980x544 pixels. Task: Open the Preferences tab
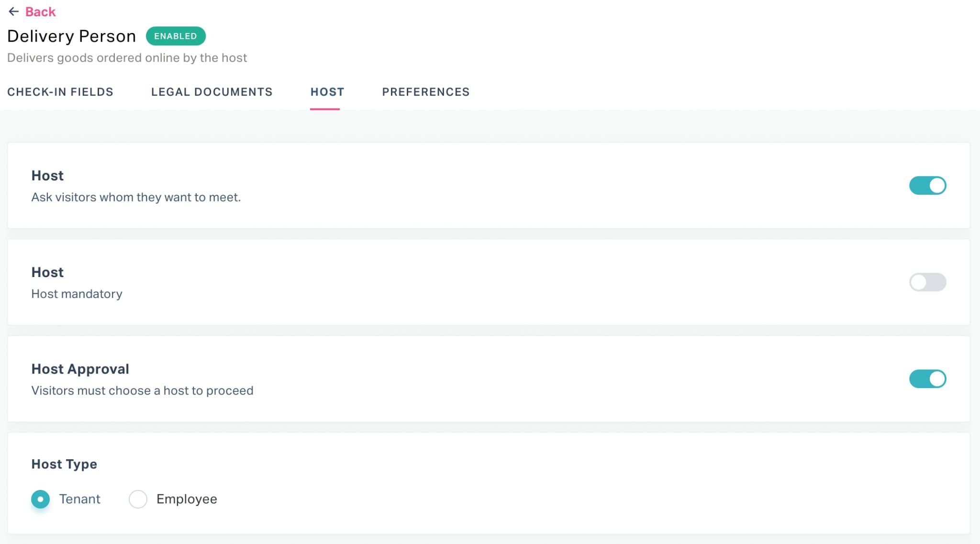tap(426, 92)
